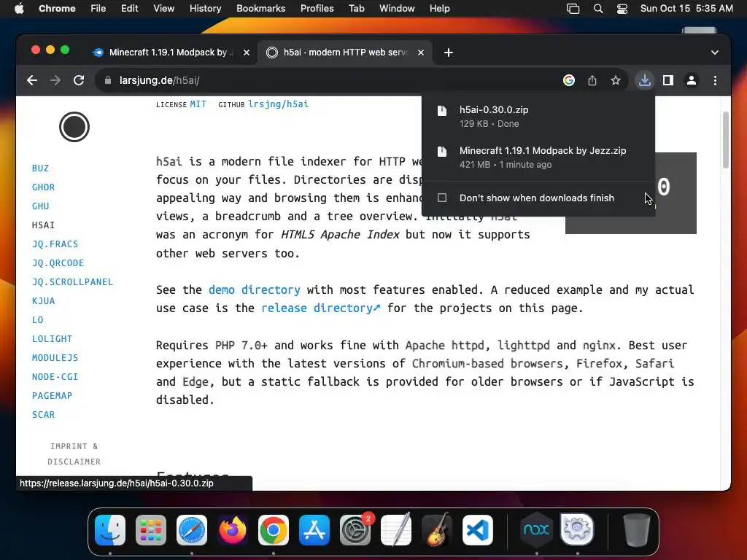Viewport: 747px width, 560px height.
Task: Open Imprint & Disclaimer link
Action: [x=74, y=454]
